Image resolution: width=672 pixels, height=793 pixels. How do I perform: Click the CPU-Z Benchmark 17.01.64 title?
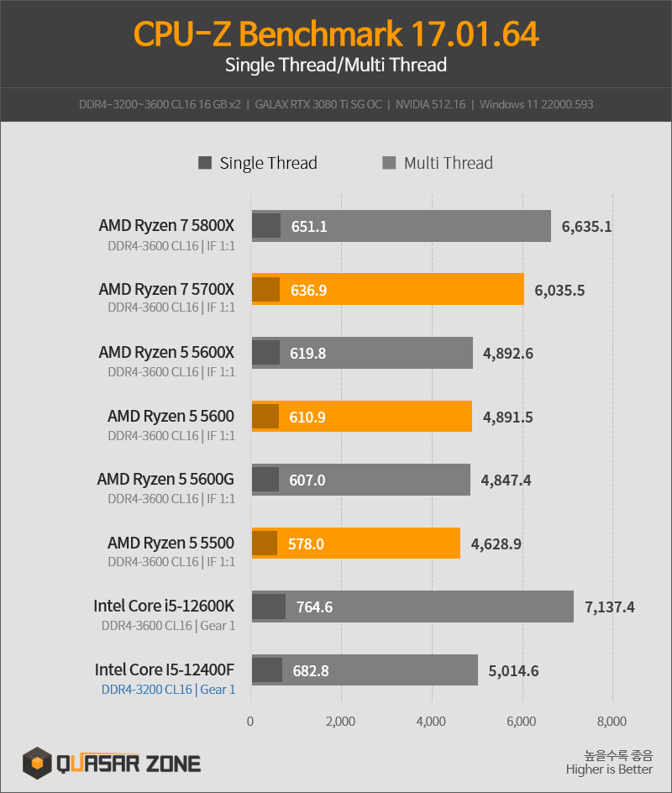coord(336,34)
